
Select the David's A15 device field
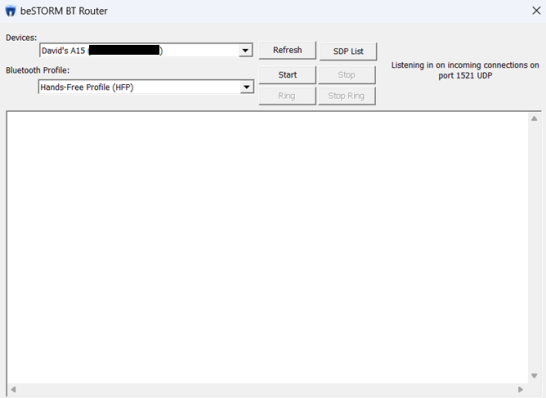[146, 50]
